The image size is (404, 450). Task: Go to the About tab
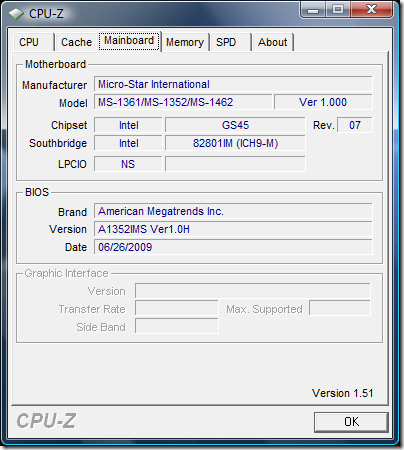tap(272, 42)
